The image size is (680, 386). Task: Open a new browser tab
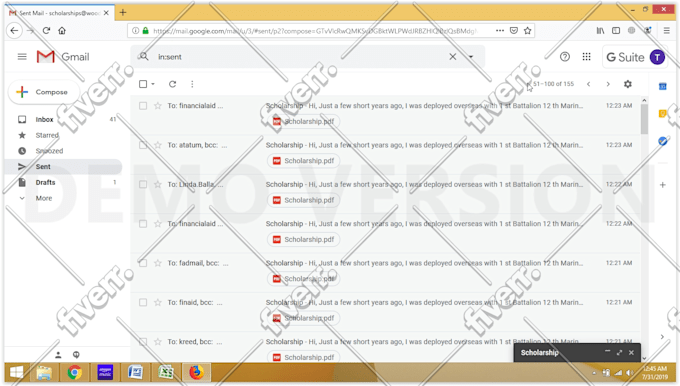pyautogui.click(x=123, y=13)
